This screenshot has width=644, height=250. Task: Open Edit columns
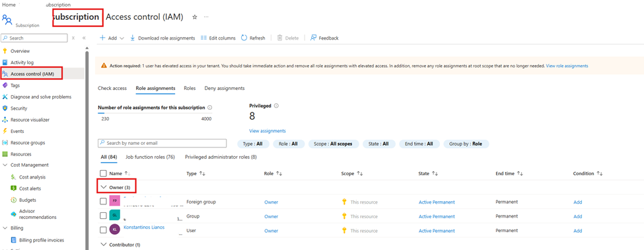[218, 38]
